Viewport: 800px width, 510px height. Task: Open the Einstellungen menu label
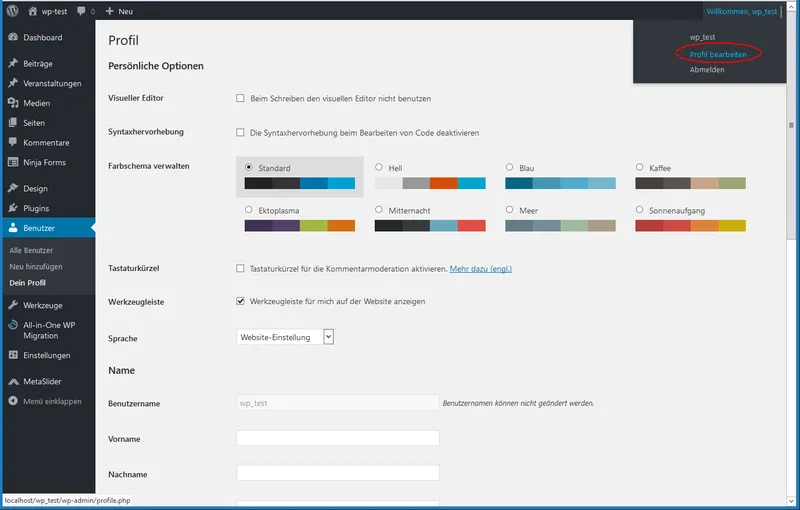tap(46, 355)
